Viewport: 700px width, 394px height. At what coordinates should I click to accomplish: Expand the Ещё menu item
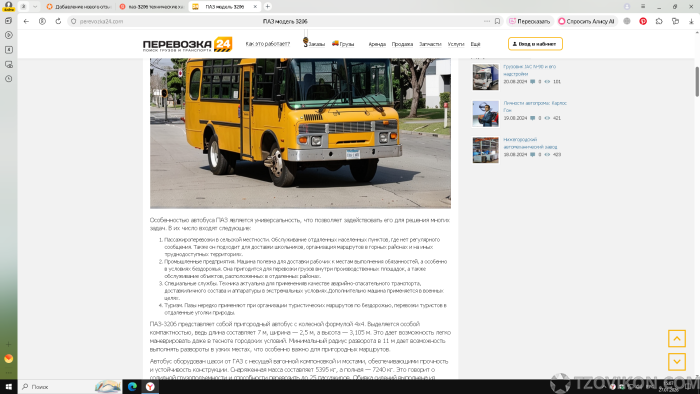(x=475, y=44)
